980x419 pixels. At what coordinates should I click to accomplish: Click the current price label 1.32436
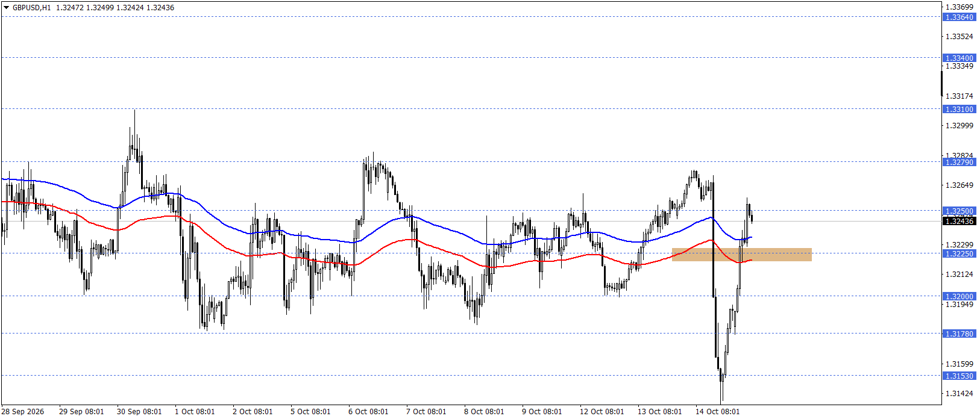click(x=959, y=222)
